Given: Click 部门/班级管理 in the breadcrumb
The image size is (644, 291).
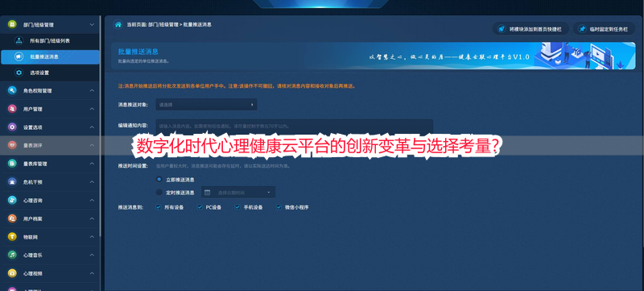Looking at the screenshot, I should point(163,25).
